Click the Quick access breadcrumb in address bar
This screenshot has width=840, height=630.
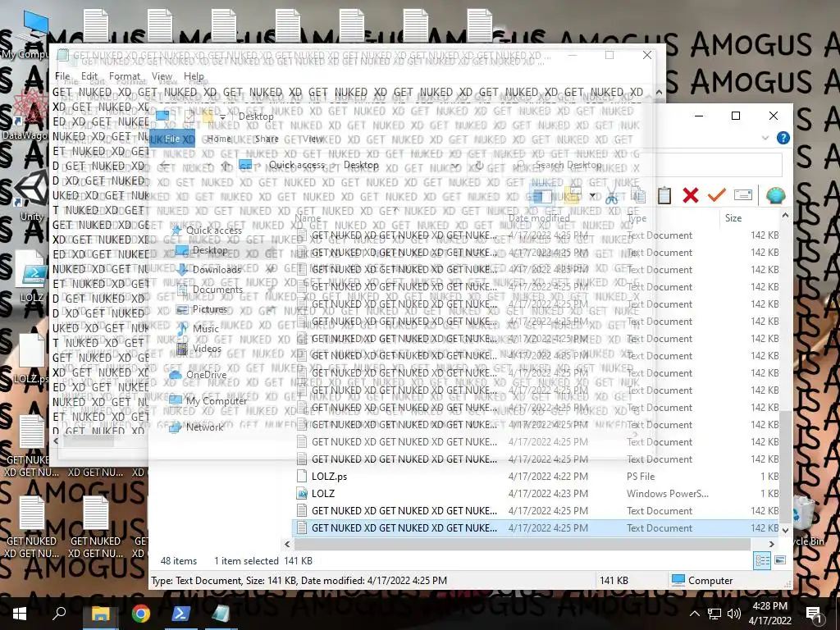pos(297,165)
